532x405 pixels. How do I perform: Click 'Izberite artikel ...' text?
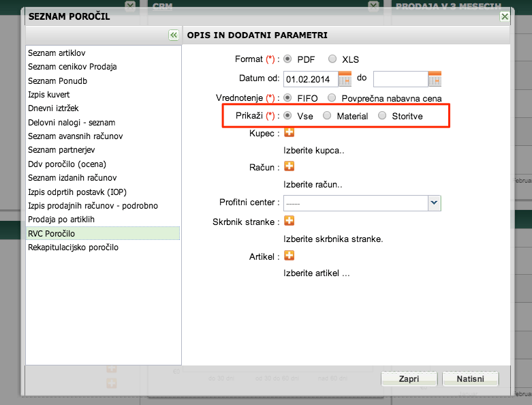[317, 273]
